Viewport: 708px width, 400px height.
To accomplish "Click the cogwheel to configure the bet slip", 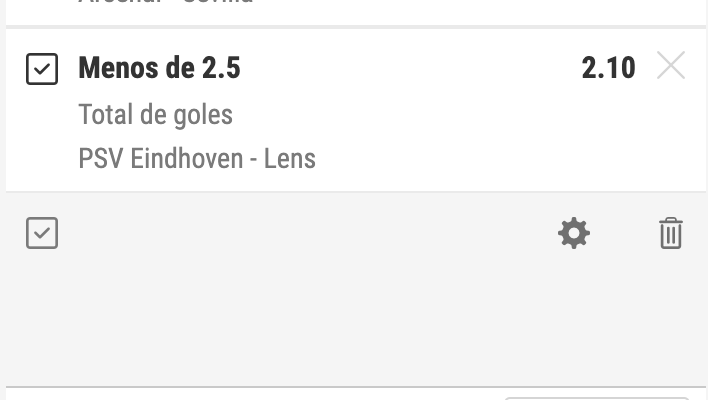I will point(574,233).
